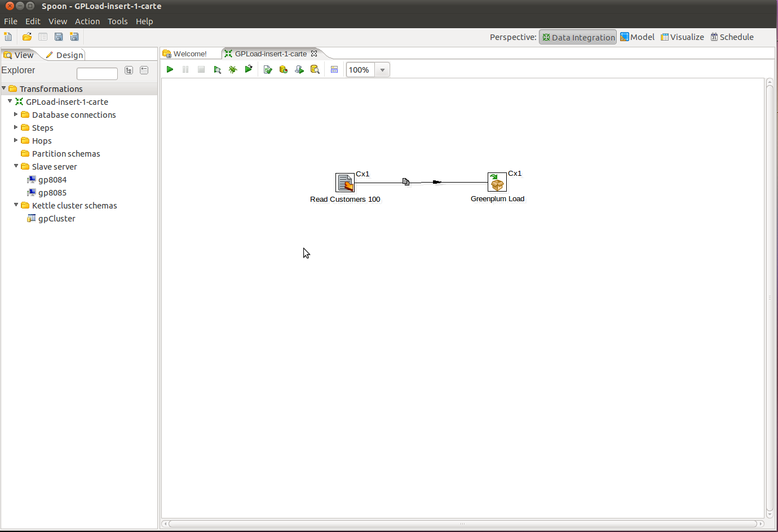Open the View menu
The width and height of the screenshot is (778, 532).
(58, 21)
